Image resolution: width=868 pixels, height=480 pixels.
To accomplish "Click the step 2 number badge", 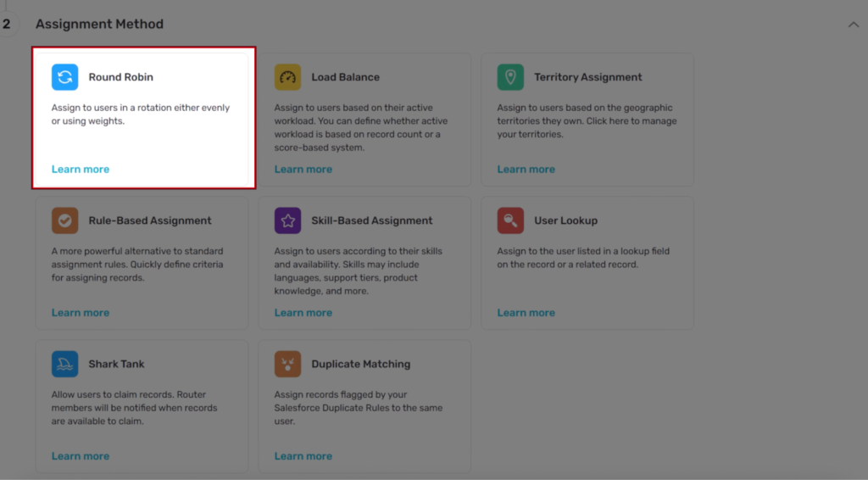I will click(x=7, y=25).
